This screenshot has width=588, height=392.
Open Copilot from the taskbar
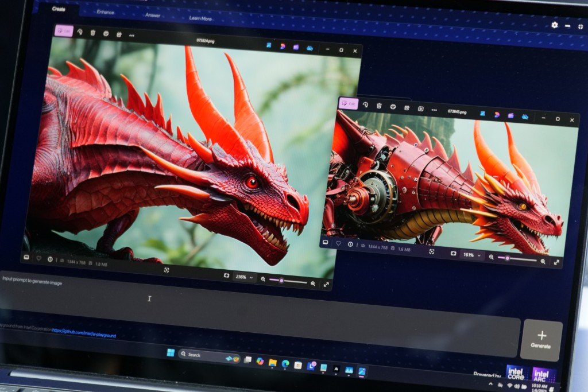tap(260, 361)
